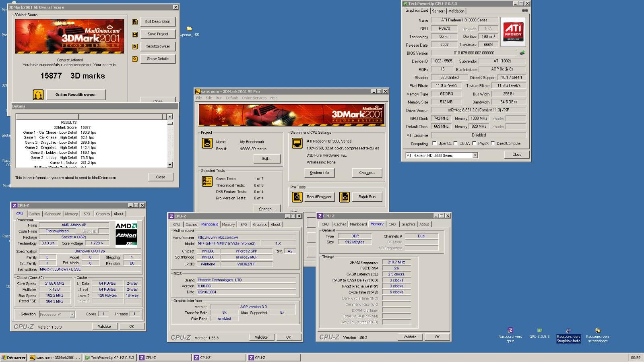The image size is (644, 362).
Task: Open the Graphics tab in CPU-Z Memory window
Action: pyautogui.click(x=408, y=224)
